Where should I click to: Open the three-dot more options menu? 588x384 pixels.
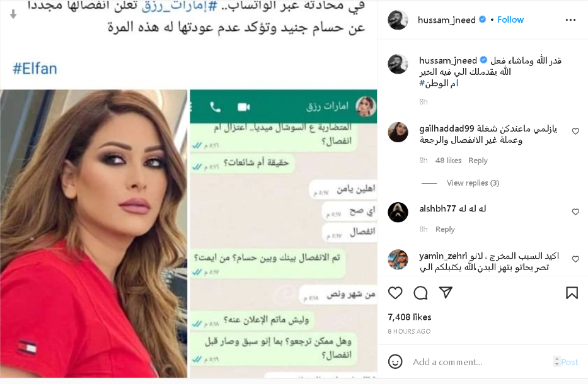(x=570, y=20)
